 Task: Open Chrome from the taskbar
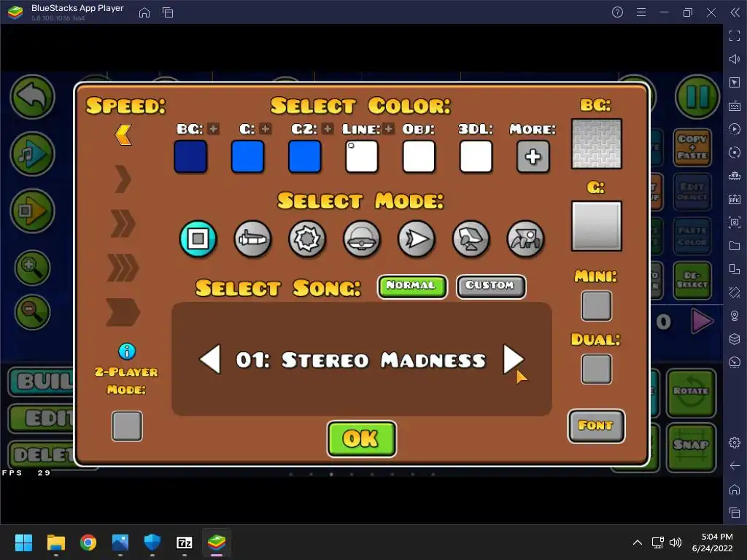[88, 542]
